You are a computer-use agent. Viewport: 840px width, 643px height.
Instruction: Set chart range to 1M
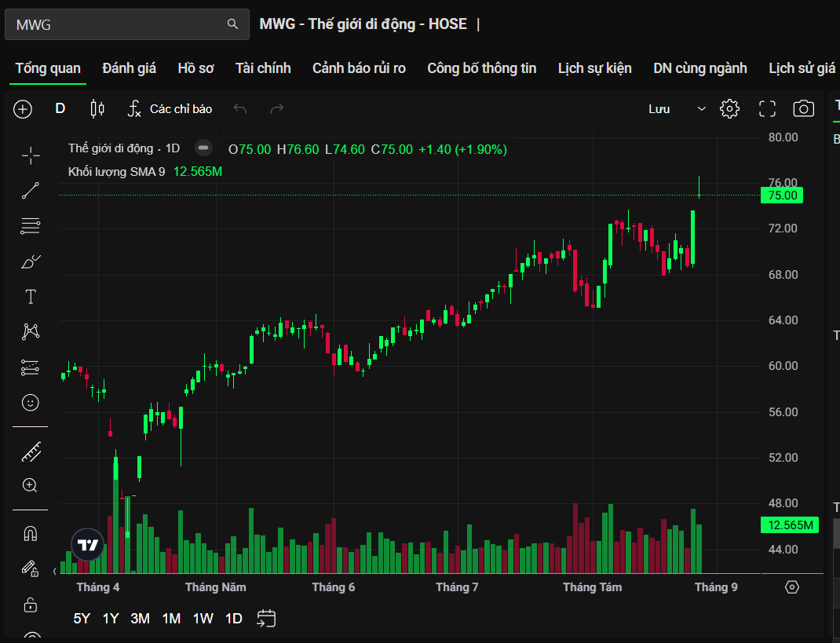[171, 619]
